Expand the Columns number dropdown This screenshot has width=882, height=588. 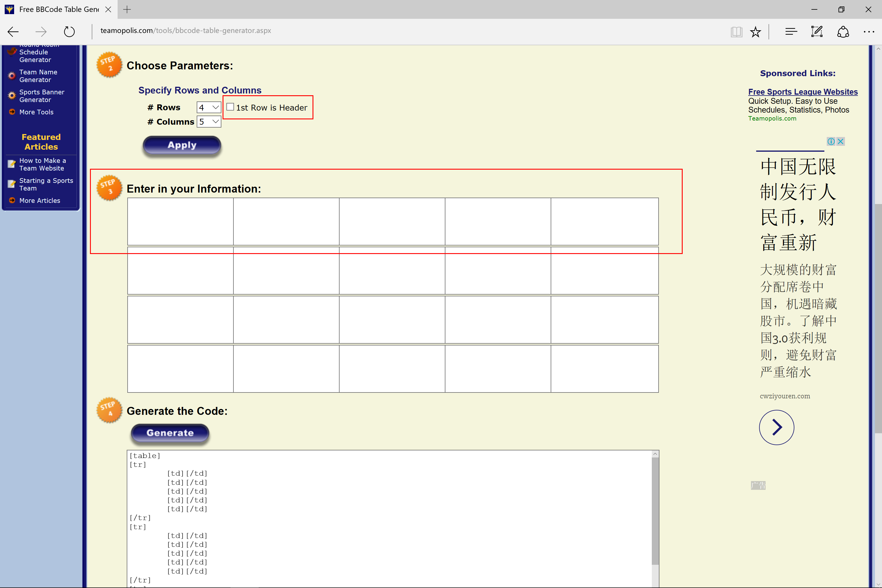click(208, 122)
